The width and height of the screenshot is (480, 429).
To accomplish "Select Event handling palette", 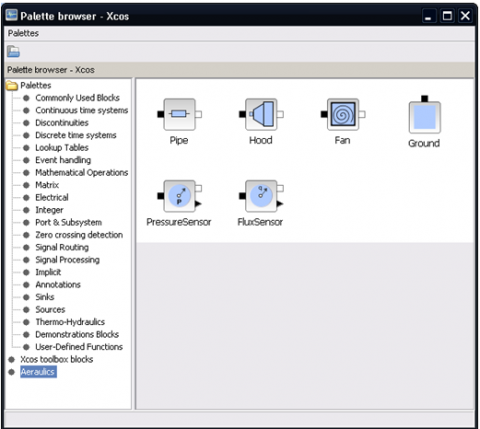I will tap(63, 160).
